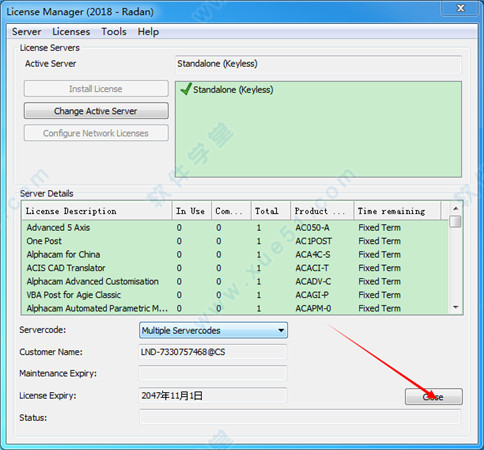This screenshot has height=450, width=484.
Task: Expand the Multiple Servercodes dropdown
Action: point(213,330)
